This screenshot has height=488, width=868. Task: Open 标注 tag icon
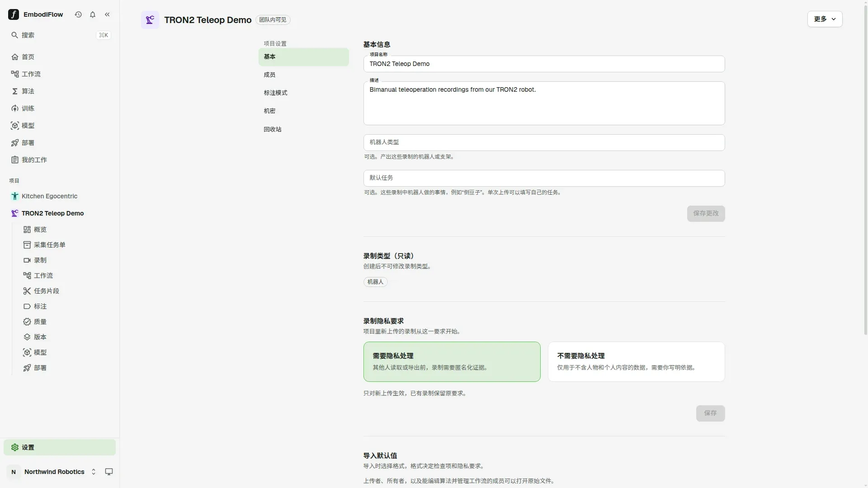tap(27, 306)
